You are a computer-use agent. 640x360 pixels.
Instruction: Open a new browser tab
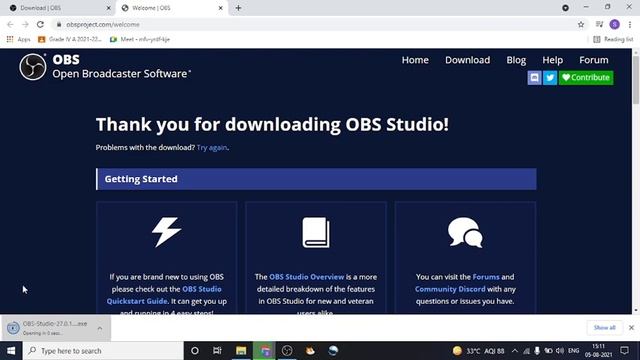pos(238,8)
